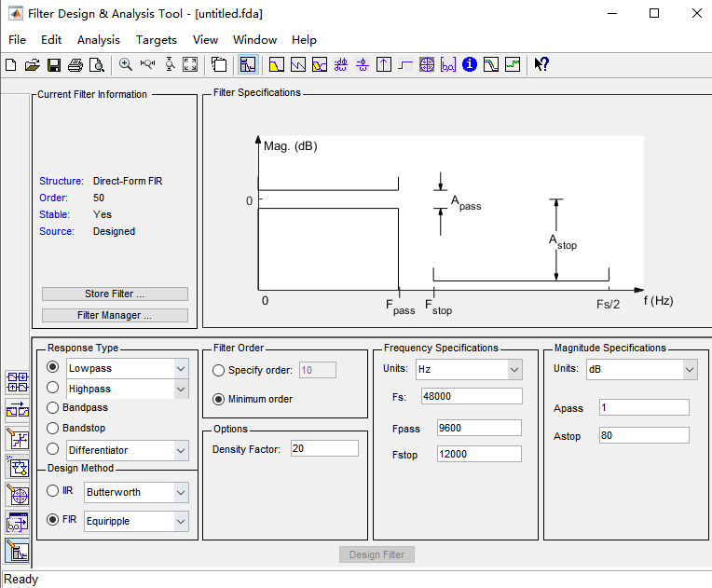Select the Highpass response type radio button
Image resolution: width=712 pixels, height=588 pixels.
point(53,388)
